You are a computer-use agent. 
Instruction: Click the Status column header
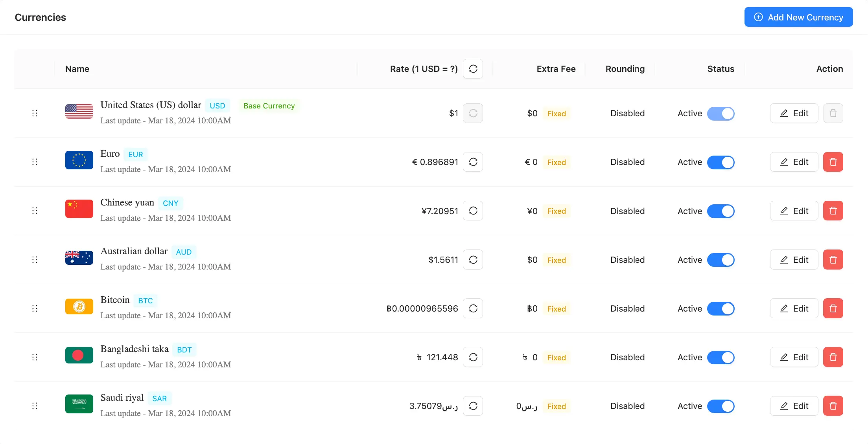(x=721, y=69)
